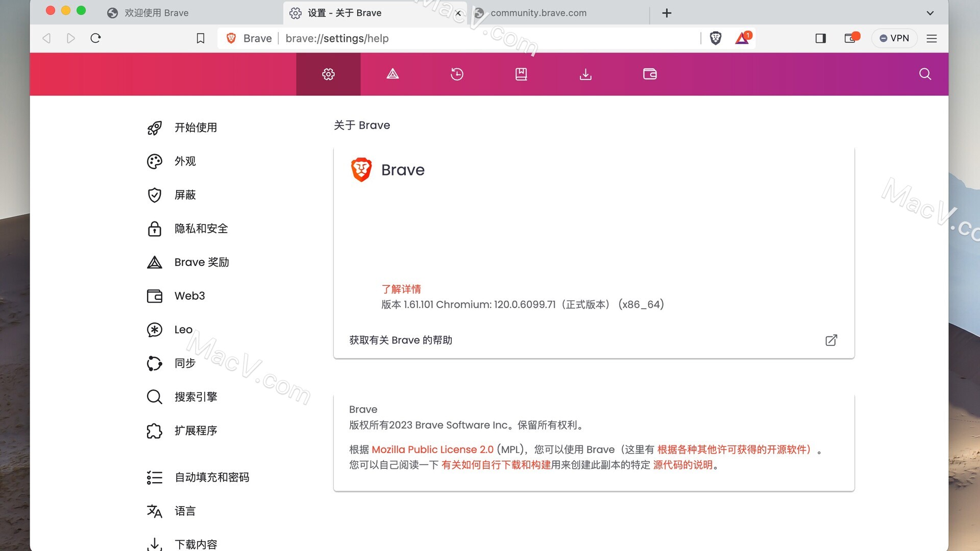Image resolution: width=980 pixels, height=551 pixels.
Task: Open 扩展程序 settings section
Action: tap(182, 431)
